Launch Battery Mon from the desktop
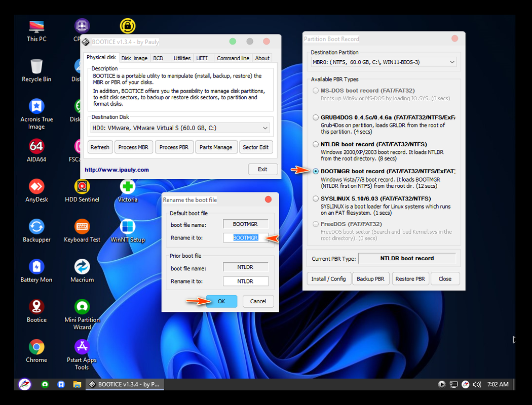Viewport: 532px width, 405px height. pyautogui.click(x=36, y=271)
